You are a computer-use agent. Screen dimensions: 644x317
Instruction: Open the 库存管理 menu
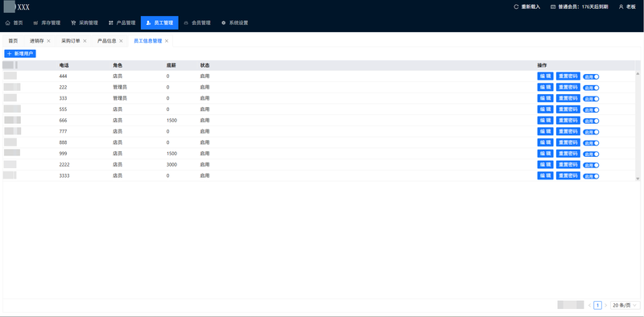(47, 23)
